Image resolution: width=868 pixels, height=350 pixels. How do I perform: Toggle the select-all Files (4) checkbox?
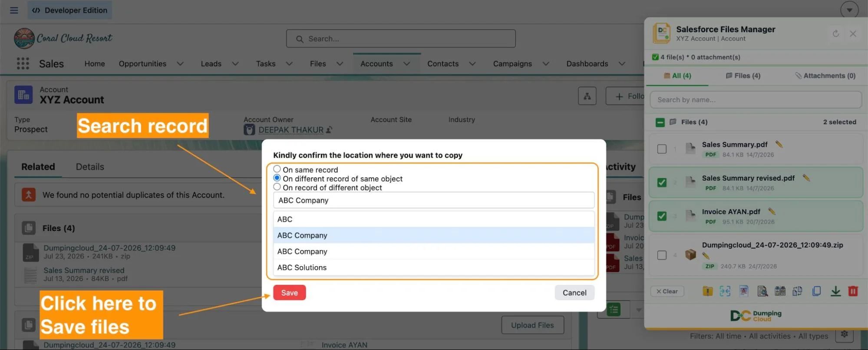[x=660, y=122]
